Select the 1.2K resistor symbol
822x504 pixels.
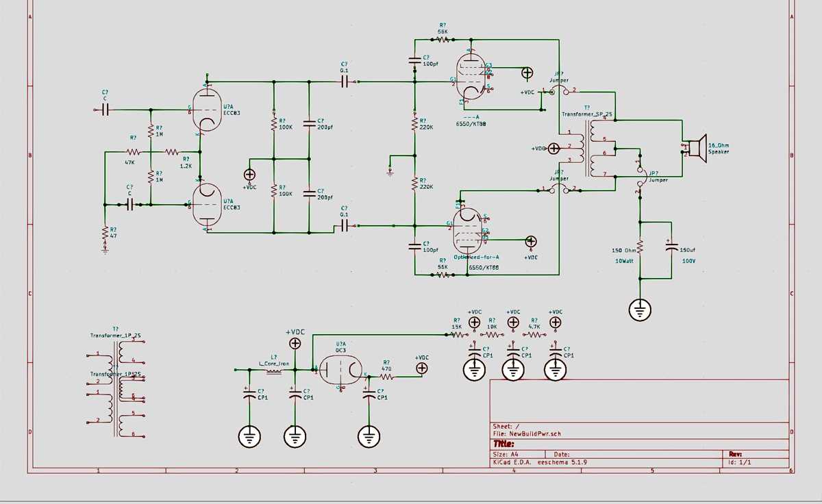[171, 152]
